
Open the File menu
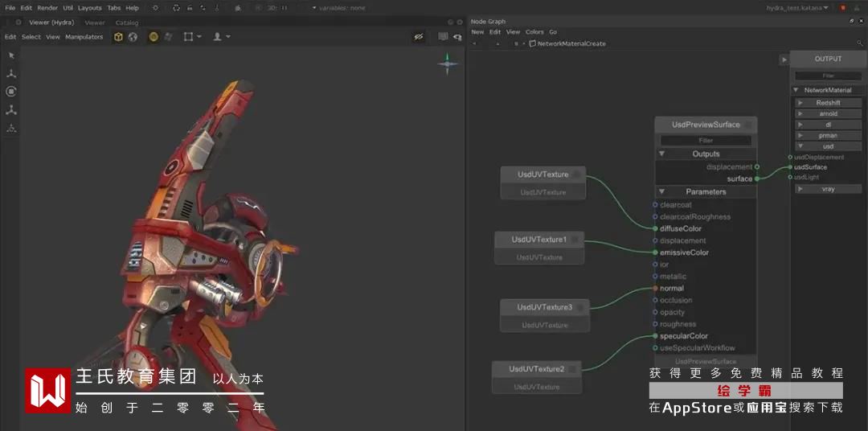[10, 8]
